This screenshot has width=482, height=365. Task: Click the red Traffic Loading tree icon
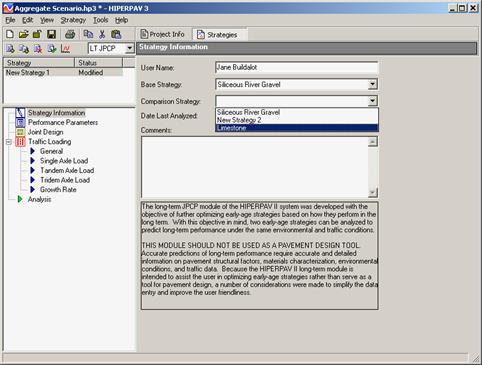(20, 142)
